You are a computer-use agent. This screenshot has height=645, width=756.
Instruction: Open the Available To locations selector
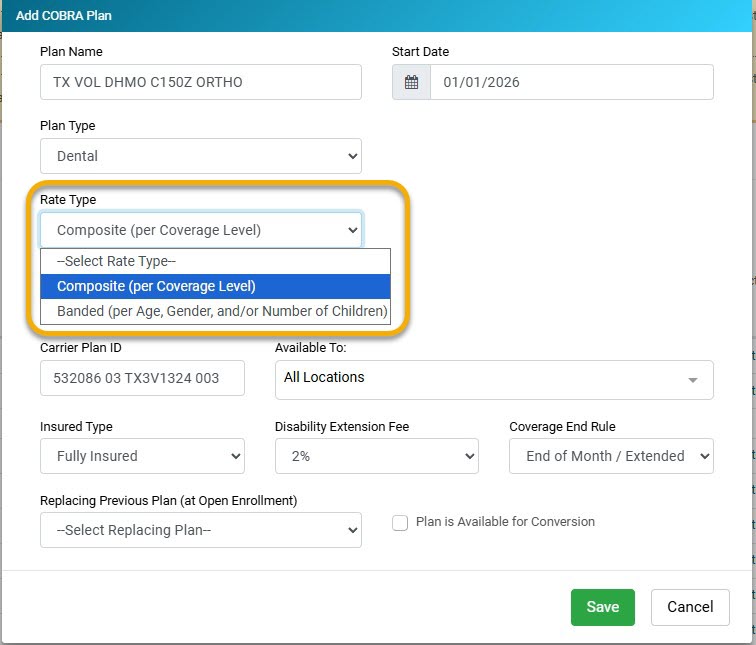[480, 379]
